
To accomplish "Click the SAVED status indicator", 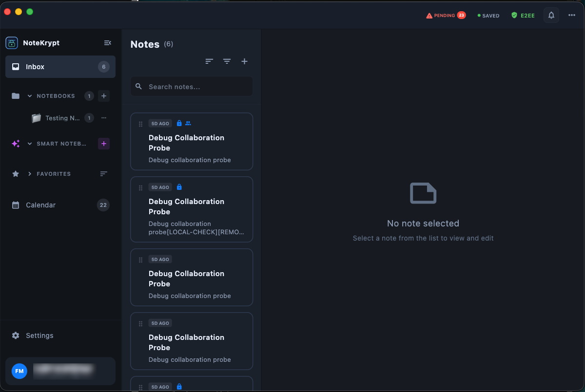I will 487,15.
